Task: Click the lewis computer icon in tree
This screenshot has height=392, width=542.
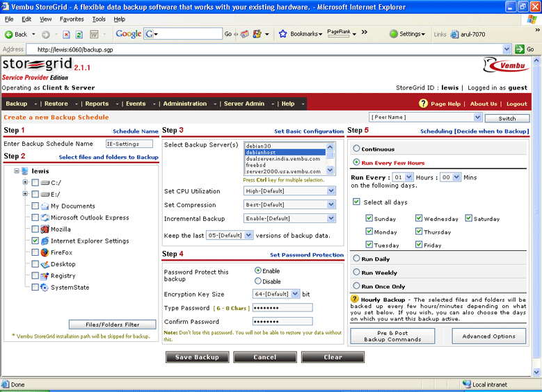Action: coord(24,171)
